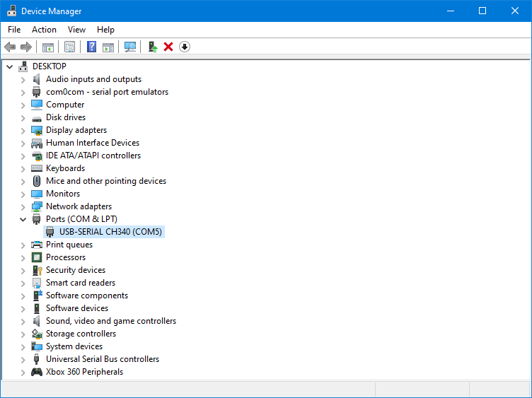The height and width of the screenshot is (398, 532).
Task: Click the Mice and other pointing devices icon
Action: (x=37, y=181)
